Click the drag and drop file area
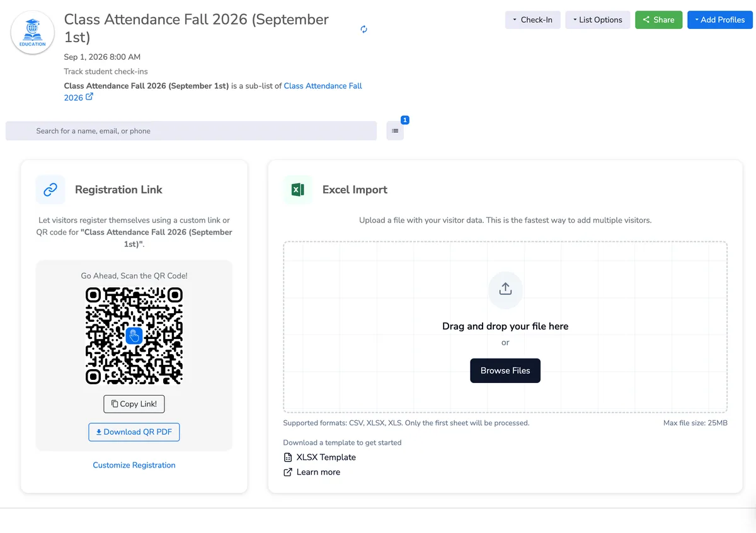This screenshot has width=756, height=533. point(505,327)
